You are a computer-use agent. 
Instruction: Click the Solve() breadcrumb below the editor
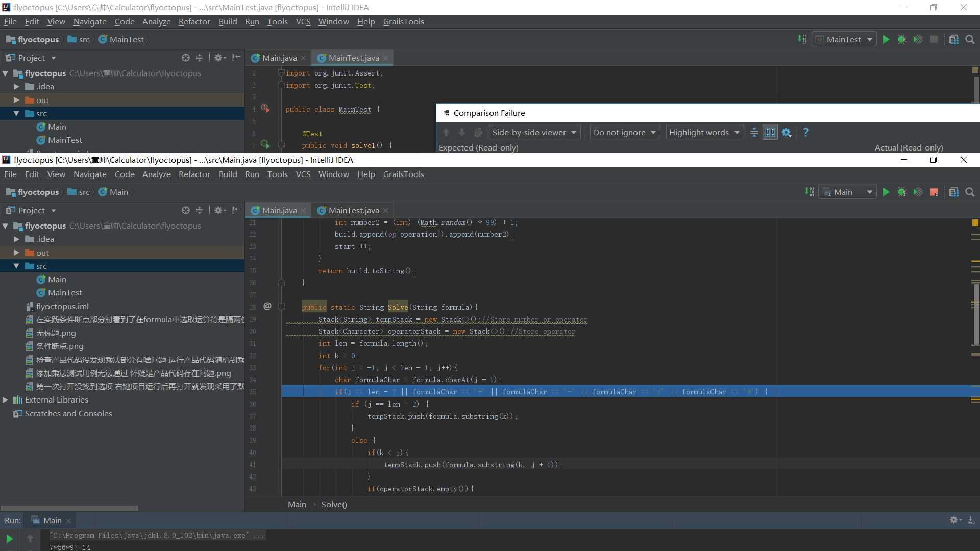click(334, 504)
